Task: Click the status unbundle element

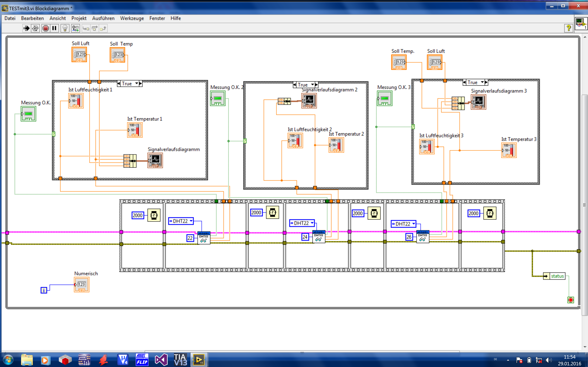Action: (557, 276)
